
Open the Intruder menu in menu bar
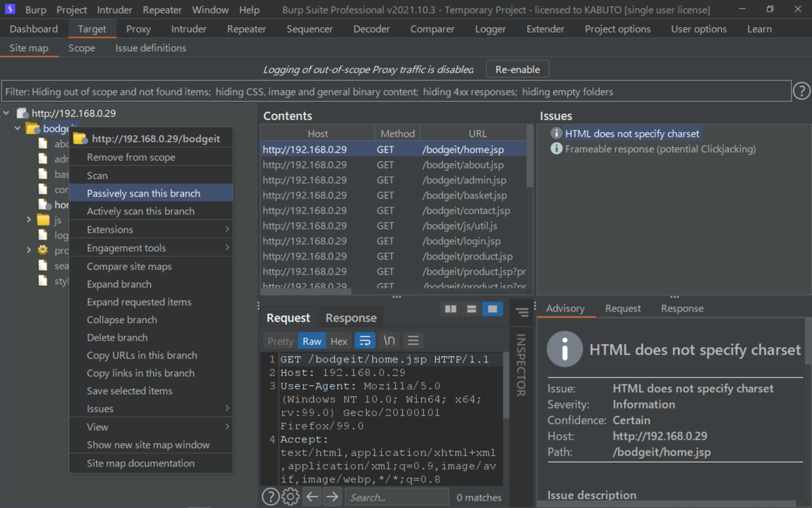(x=114, y=9)
